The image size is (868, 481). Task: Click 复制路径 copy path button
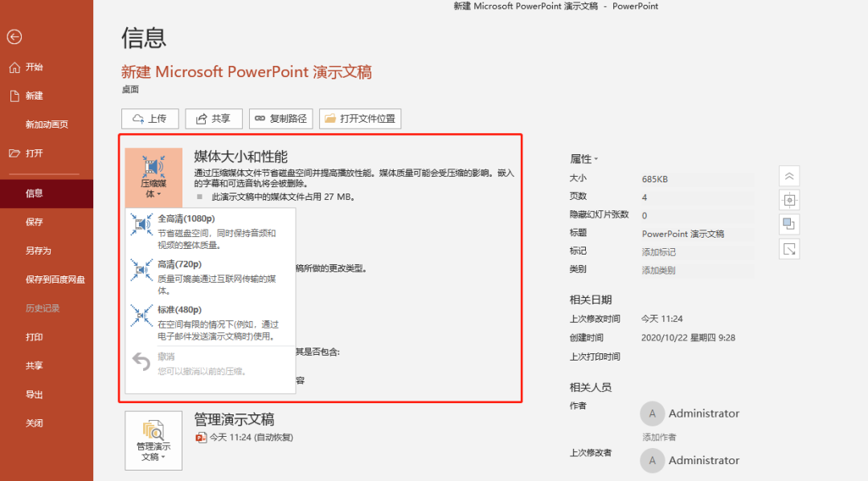(280, 119)
